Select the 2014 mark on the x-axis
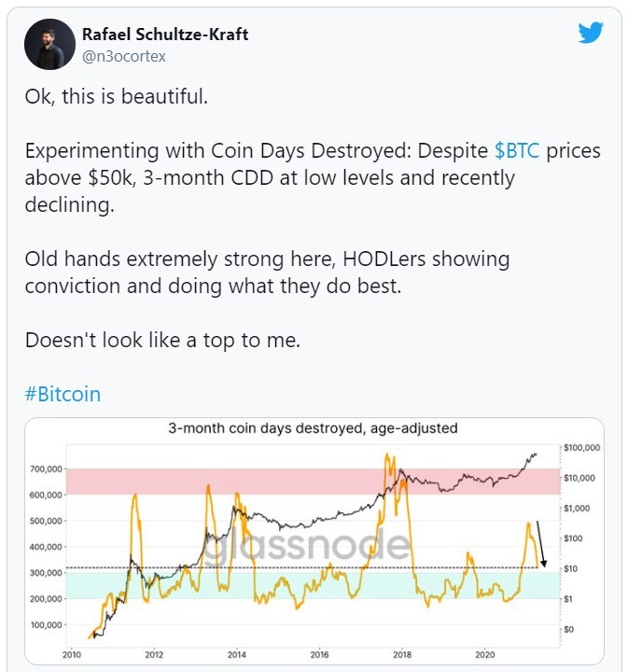 236,654
